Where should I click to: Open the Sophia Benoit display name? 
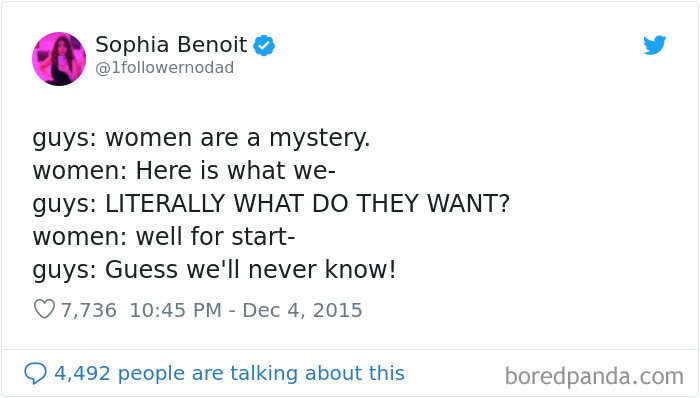171,45
